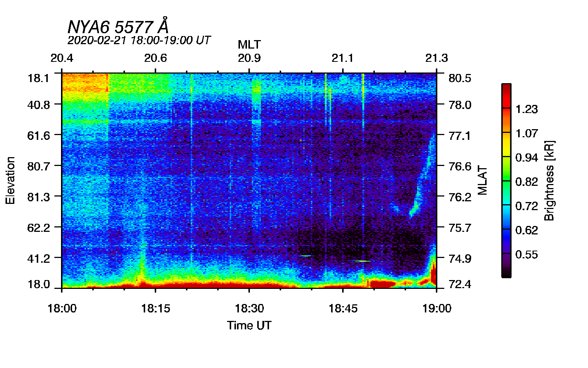Click the MLT tick value 21.3
The width and height of the screenshot is (588, 368).
pyautogui.click(x=437, y=58)
